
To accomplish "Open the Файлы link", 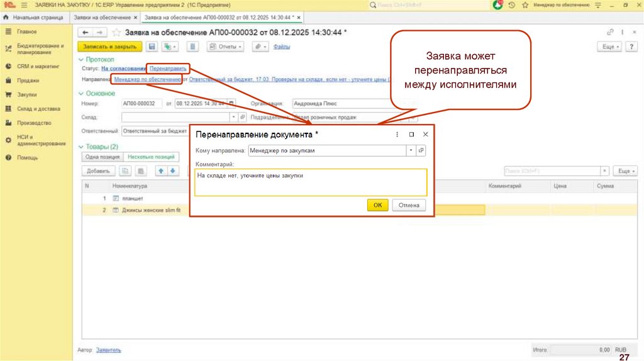I will [282, 47].
